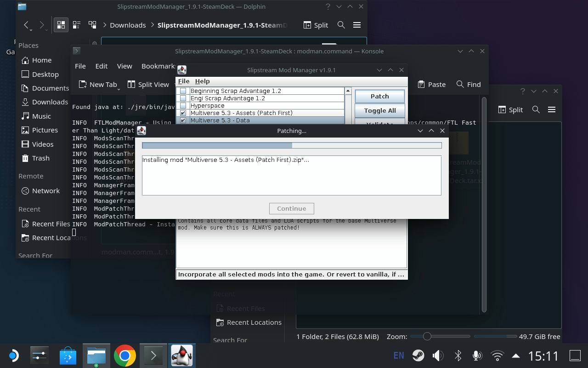Image resolution: width=588 pixels, height=368 pixels.
Task: Open Pictures in Places sidebar
Action: pyautogui.click(x=45, y=130)
